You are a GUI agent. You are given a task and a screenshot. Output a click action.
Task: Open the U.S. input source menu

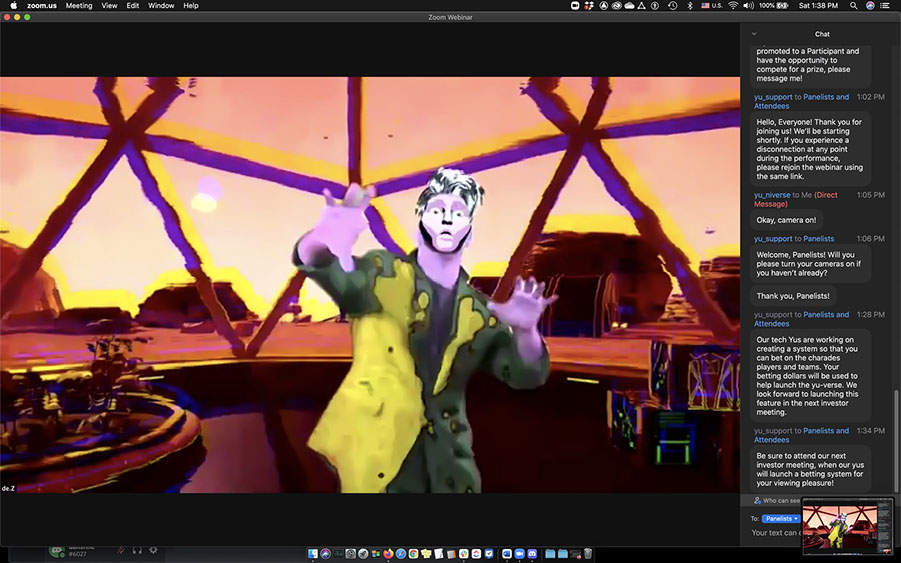(711, 6)
